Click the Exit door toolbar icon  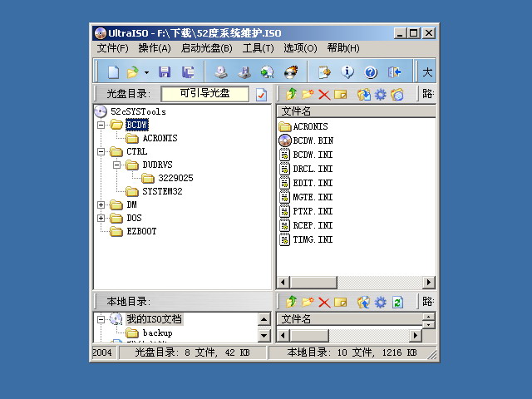click(394, 72)
